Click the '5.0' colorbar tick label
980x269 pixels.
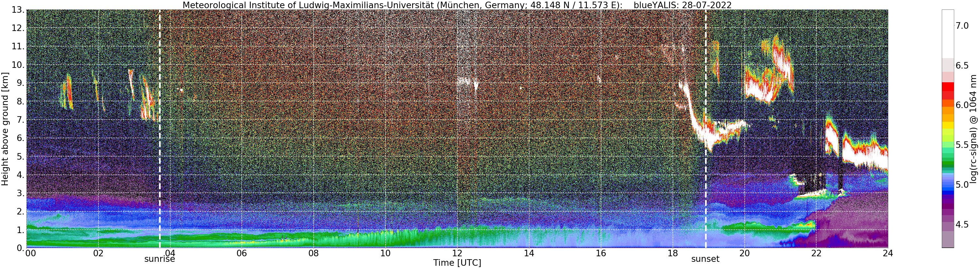click(962, 184)
